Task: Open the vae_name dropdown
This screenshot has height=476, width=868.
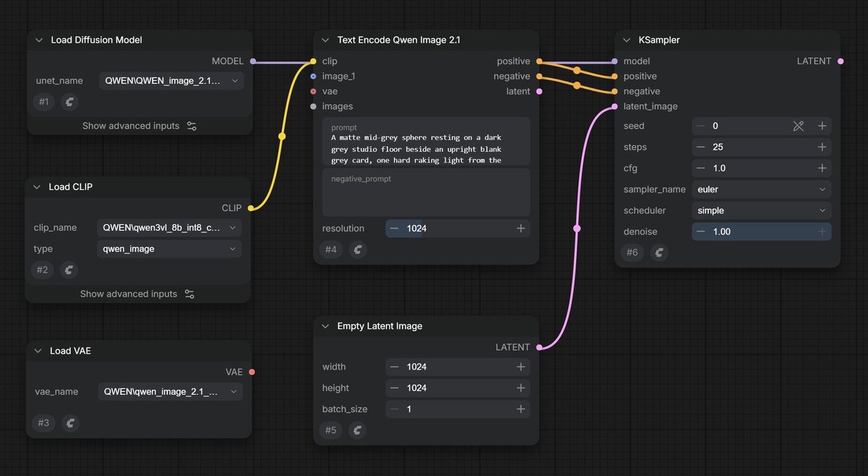Action: 170,391
